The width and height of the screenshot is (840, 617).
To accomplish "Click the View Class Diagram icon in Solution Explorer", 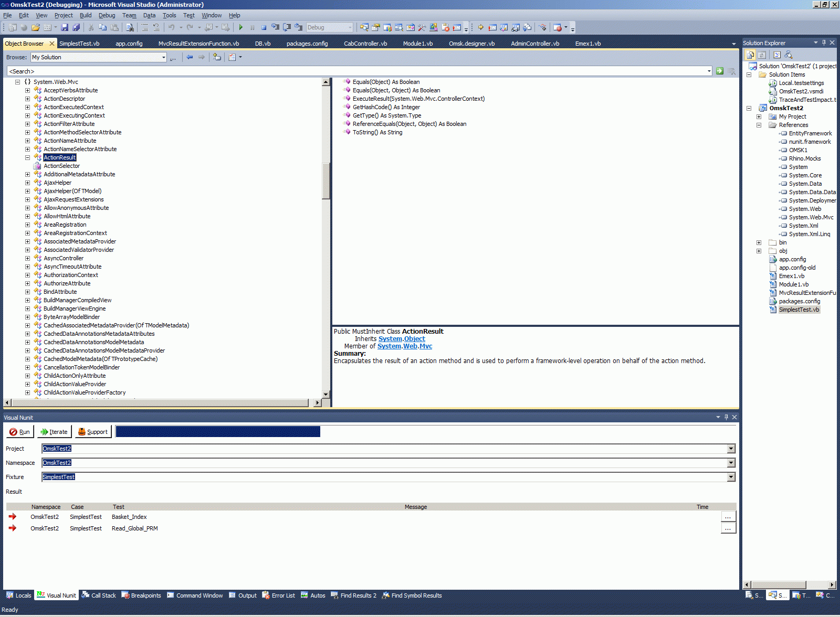I will tap(789, 55).
